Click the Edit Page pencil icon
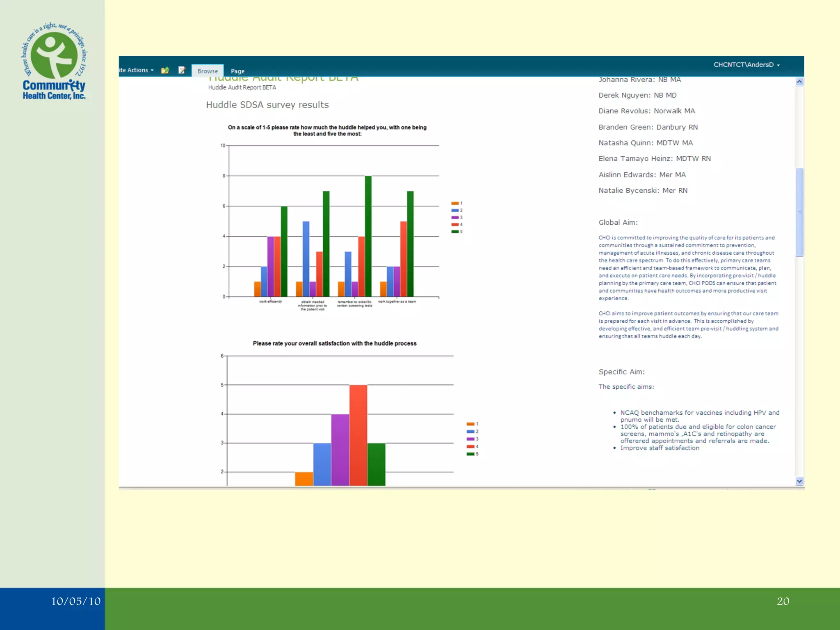 tap(182, 70)
